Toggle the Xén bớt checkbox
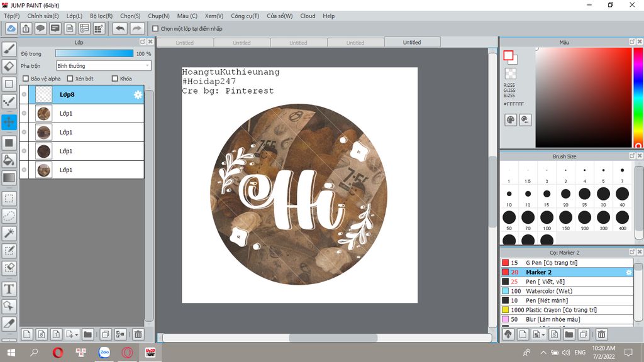Screen dimensions: 644x362 tap(70, 79)
